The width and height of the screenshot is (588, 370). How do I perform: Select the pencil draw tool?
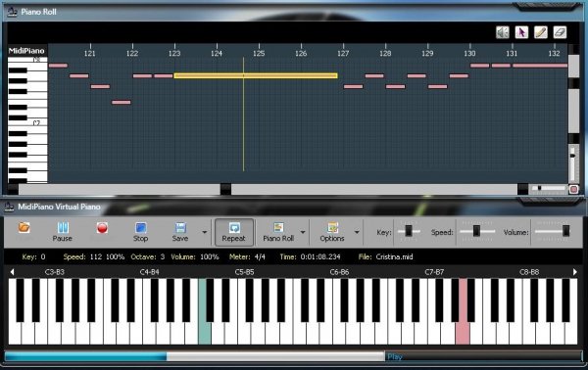coord(540,32)
